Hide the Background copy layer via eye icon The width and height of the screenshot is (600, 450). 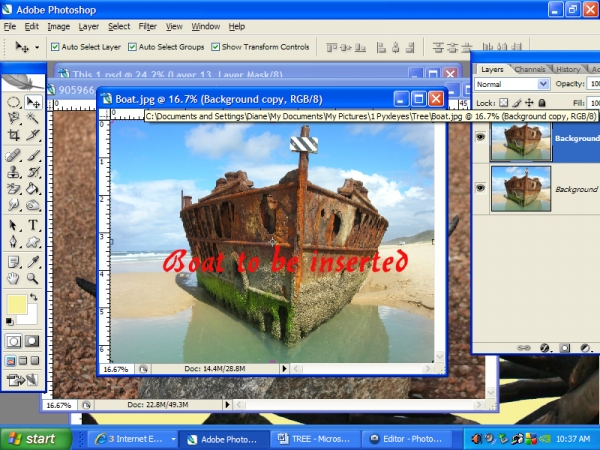[x=481, y=137]
